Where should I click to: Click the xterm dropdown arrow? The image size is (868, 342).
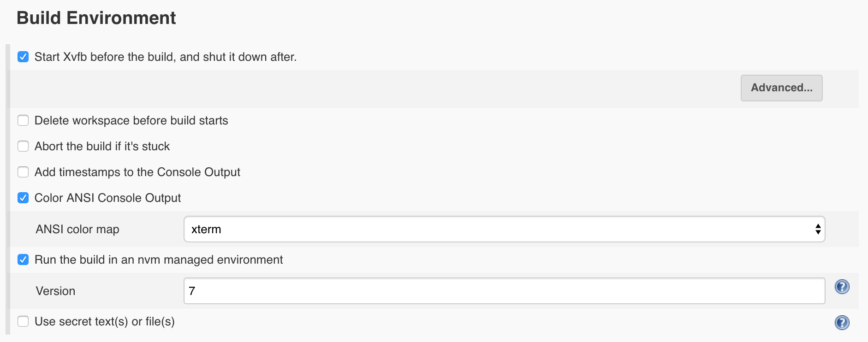[x=818, y=229]
